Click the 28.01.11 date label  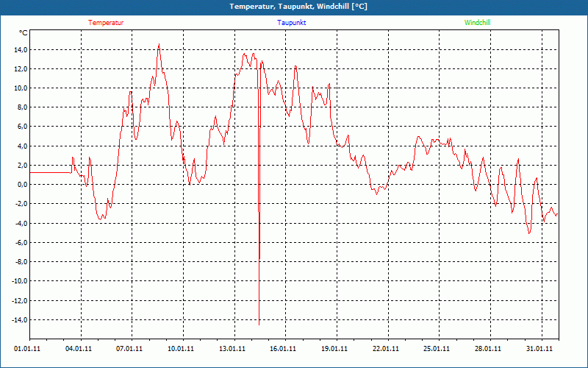[488, 349]
